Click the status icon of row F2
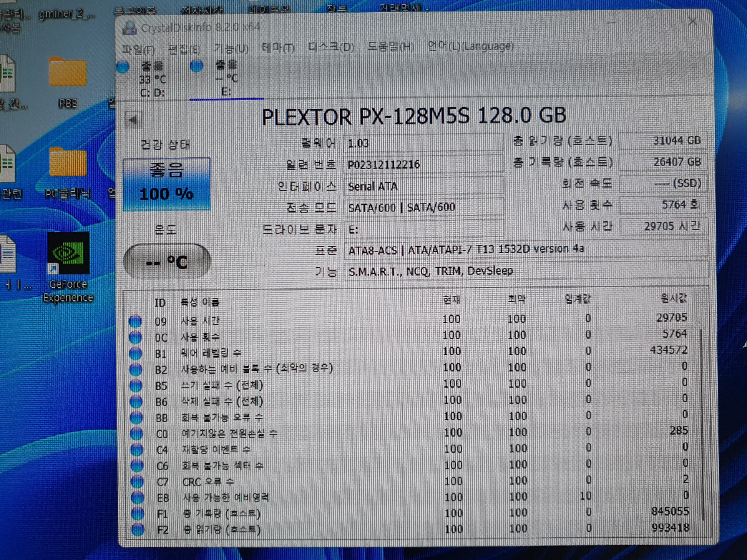The width and height of the screenshot is (747, 560). pos(138,530)
